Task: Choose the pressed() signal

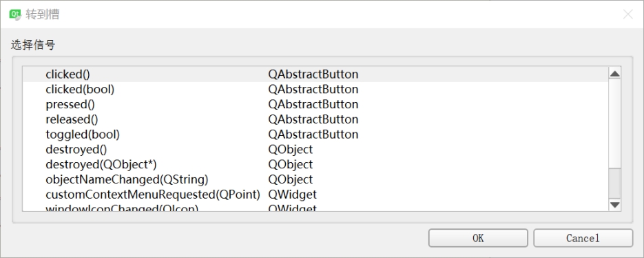Action: [x=315, y=105]
